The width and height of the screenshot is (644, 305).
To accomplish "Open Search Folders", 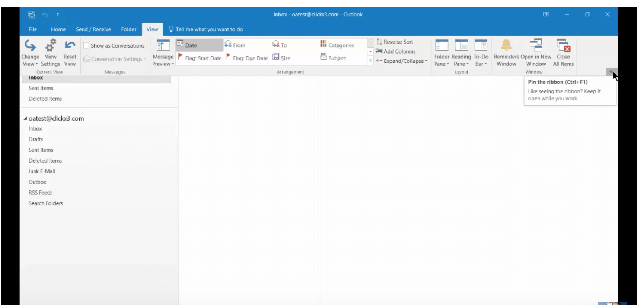I will click(x=46, y=203).
